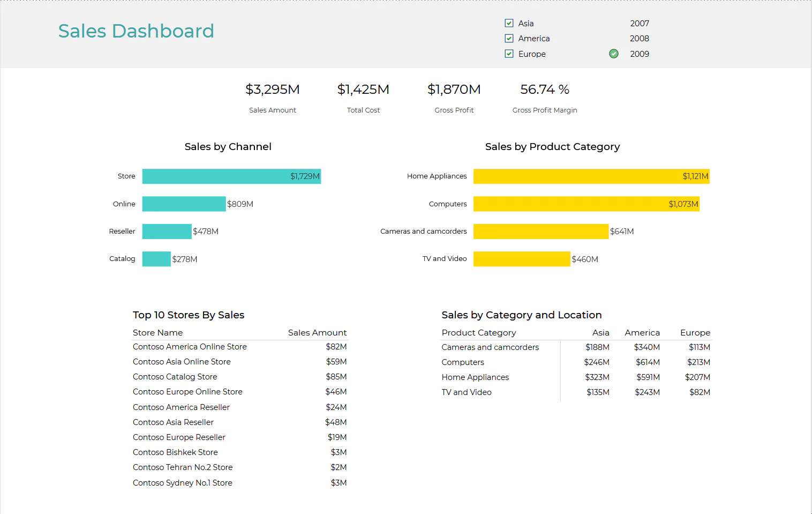This screenshot has height=514, width=812.
Task: Select the 2007 year filter
Action: coord(639,23)
